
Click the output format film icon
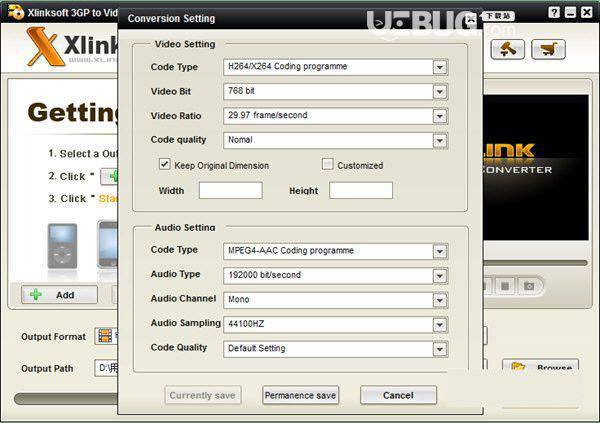(x=105, y=336)
